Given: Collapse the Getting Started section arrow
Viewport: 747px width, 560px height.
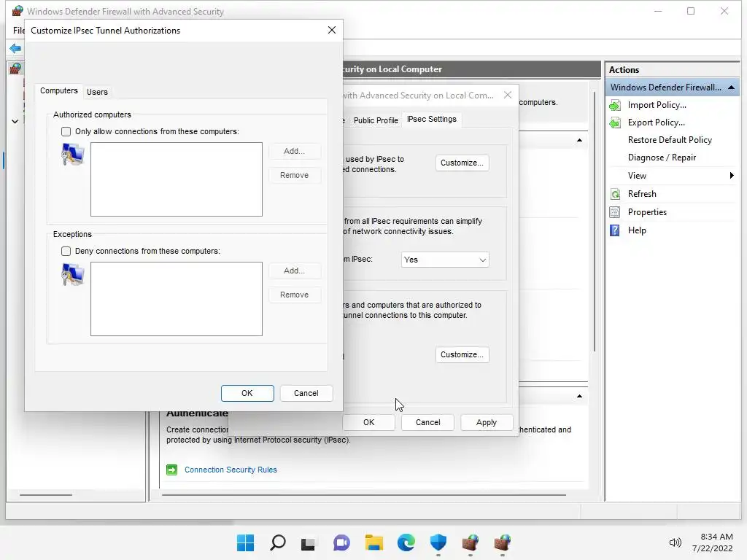Looking at the screenshot, I should pyautogui.click(x=579, y=396).
